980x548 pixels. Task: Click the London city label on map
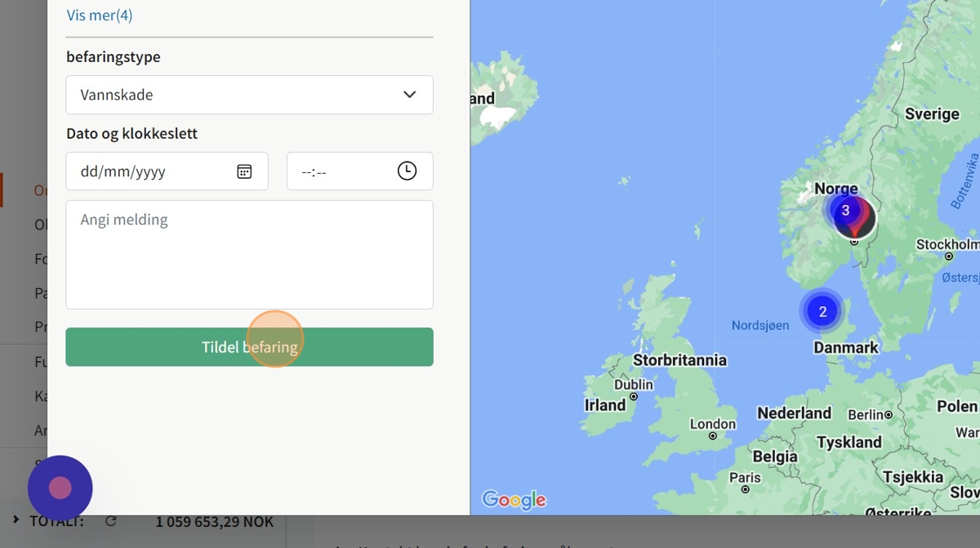pos(713,424)
